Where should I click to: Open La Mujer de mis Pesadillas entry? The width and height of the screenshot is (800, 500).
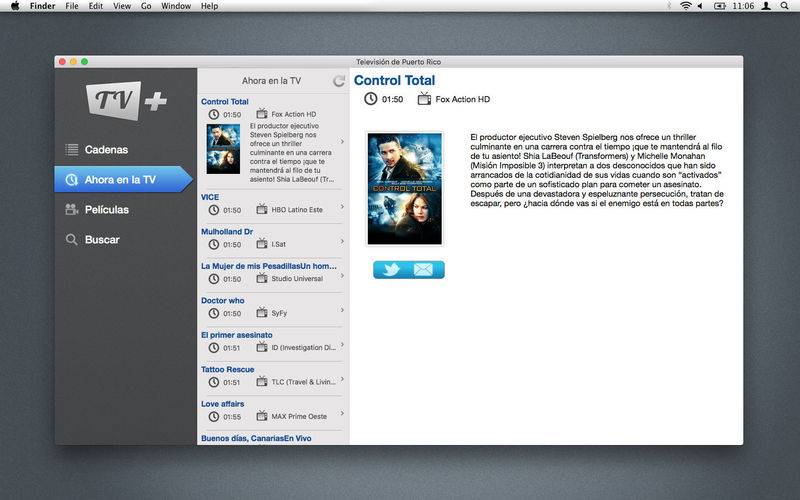click(x=272, y=274)
